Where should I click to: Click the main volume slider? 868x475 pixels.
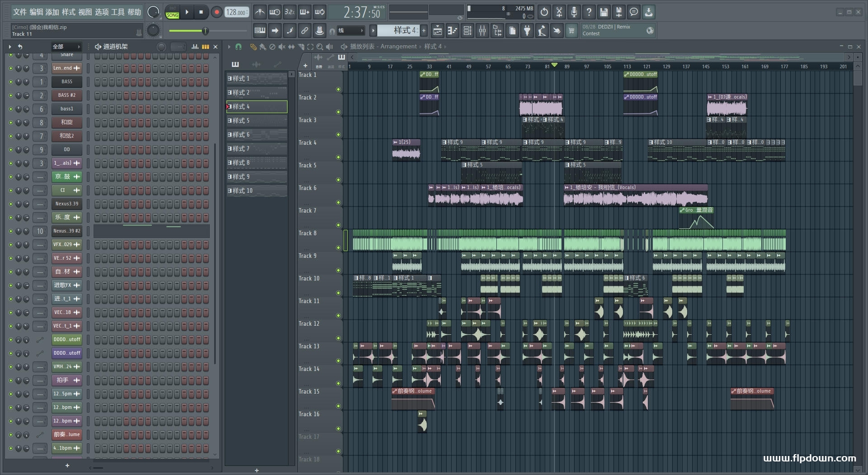click(205, 31)
